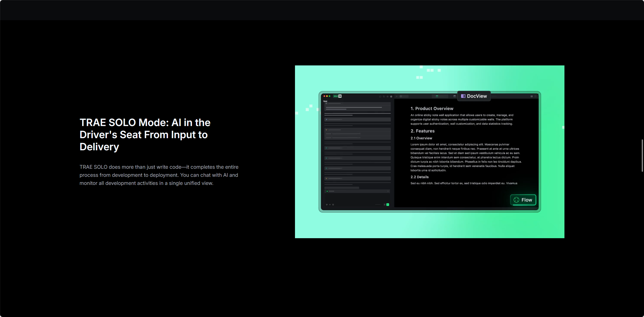Click the microphone icon beside send

(x=384, y=205)
